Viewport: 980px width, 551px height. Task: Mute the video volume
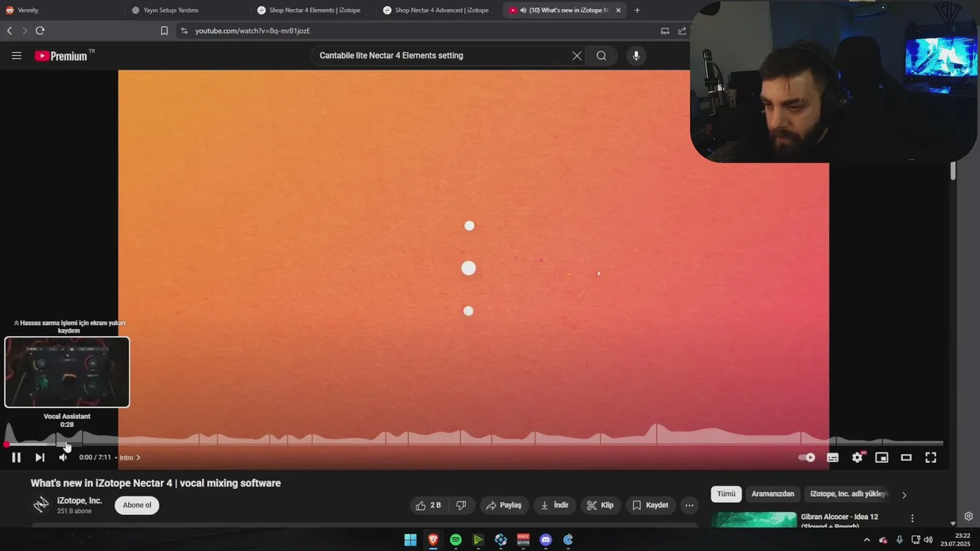pyautogui.click(x=64, y=458)
